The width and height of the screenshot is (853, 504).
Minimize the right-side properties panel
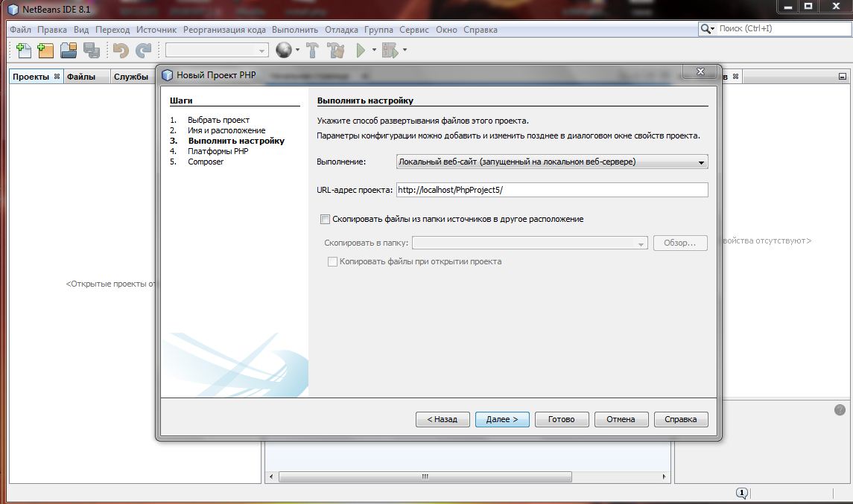842,77
